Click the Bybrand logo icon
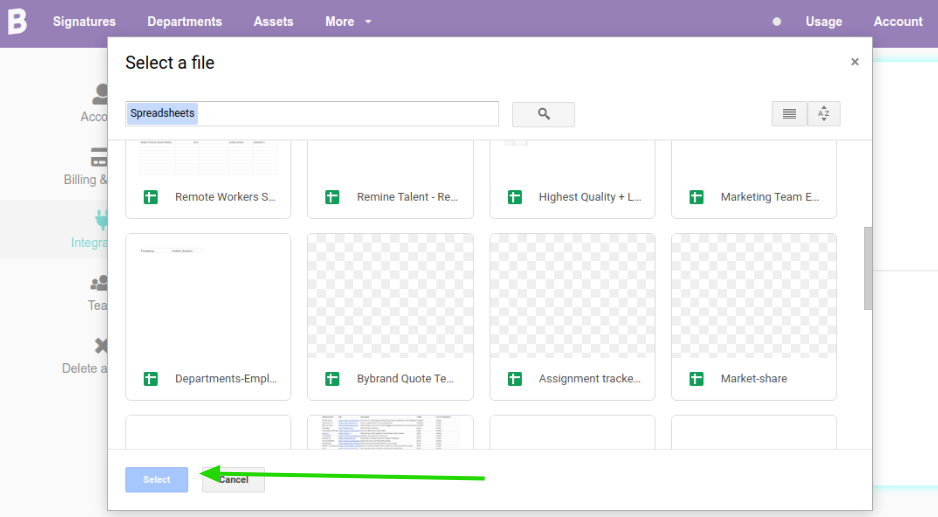Screen dimensions: 938x517 (17, 21)
